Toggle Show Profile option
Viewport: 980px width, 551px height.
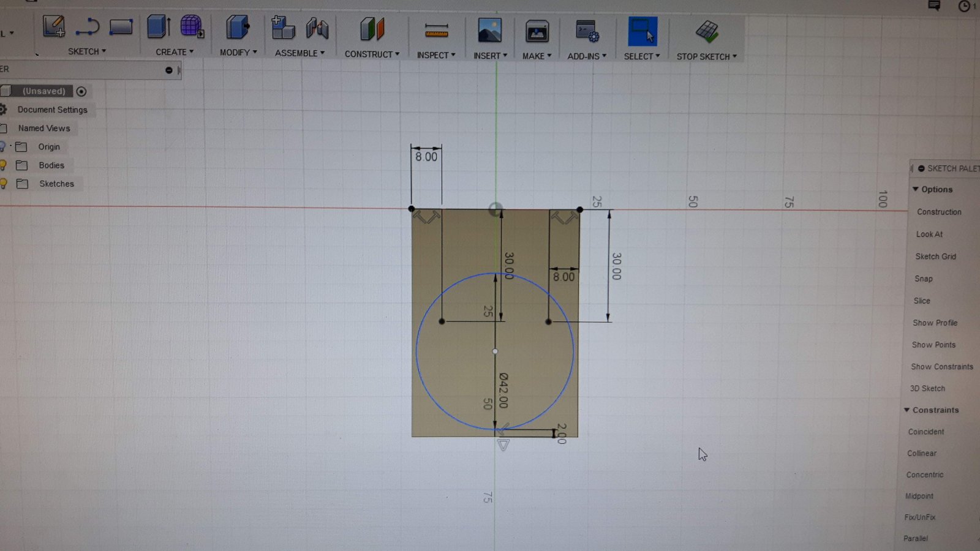pos(935,323)
